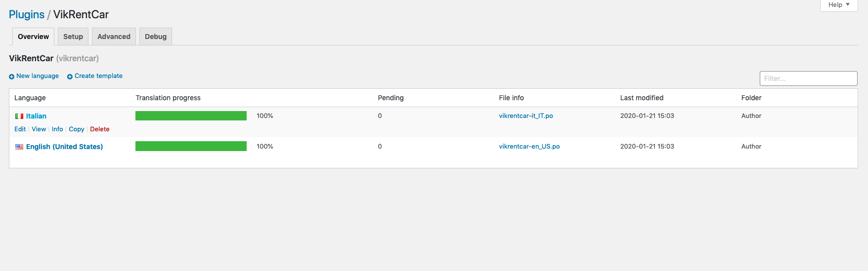Open English (United States) language link

coord(64,147)
